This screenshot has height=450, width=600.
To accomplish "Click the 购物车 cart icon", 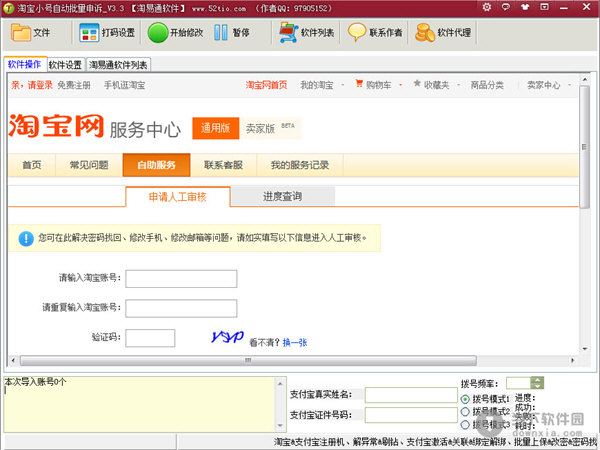I will point(359,83).
